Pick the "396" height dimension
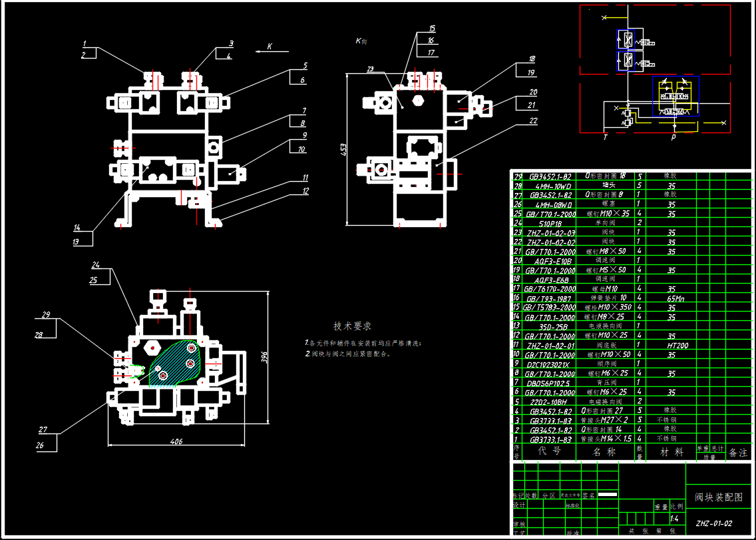The image size is (756, 540). click(x=264, y=358)
